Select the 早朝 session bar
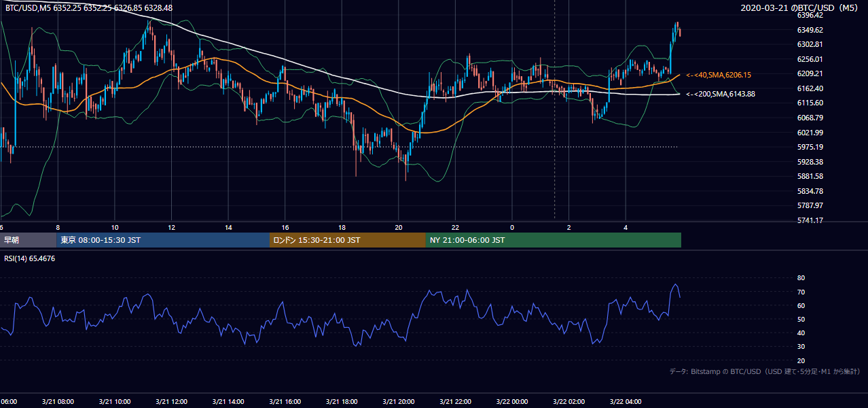 pos(28,240)
